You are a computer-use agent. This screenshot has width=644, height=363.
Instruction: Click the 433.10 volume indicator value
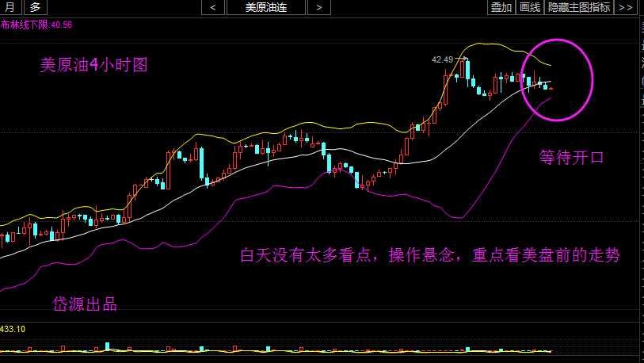click(x=13, y=329)
